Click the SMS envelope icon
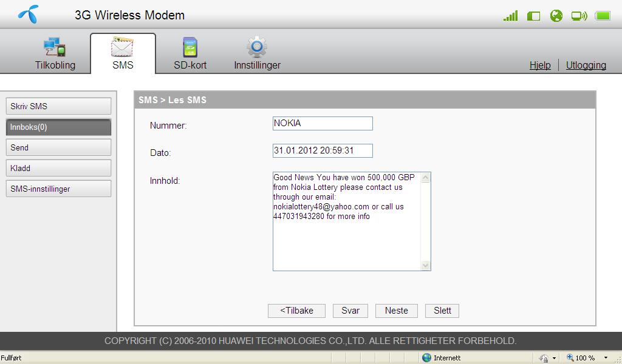The image size is (622, 364). tap(122, 47)
